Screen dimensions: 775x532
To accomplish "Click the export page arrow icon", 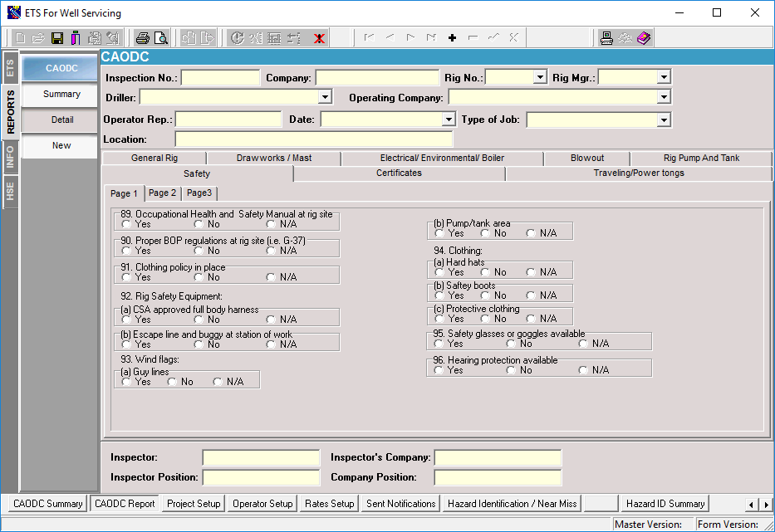I will [x=208, y=38].
